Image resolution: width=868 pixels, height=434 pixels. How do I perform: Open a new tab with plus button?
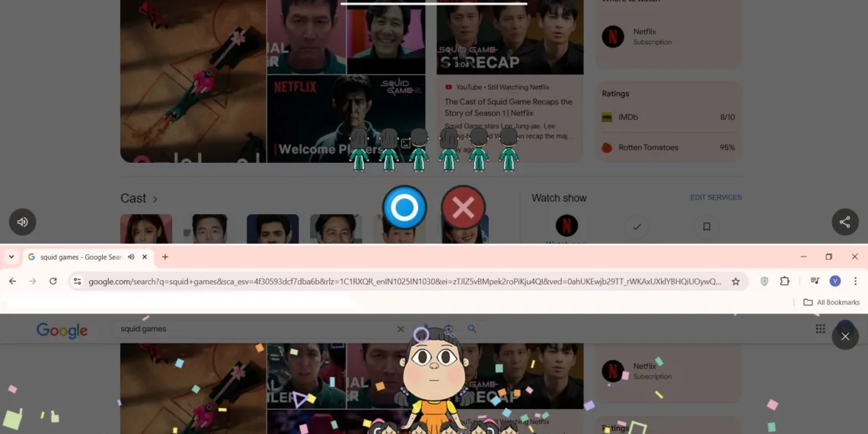(165, 257)
